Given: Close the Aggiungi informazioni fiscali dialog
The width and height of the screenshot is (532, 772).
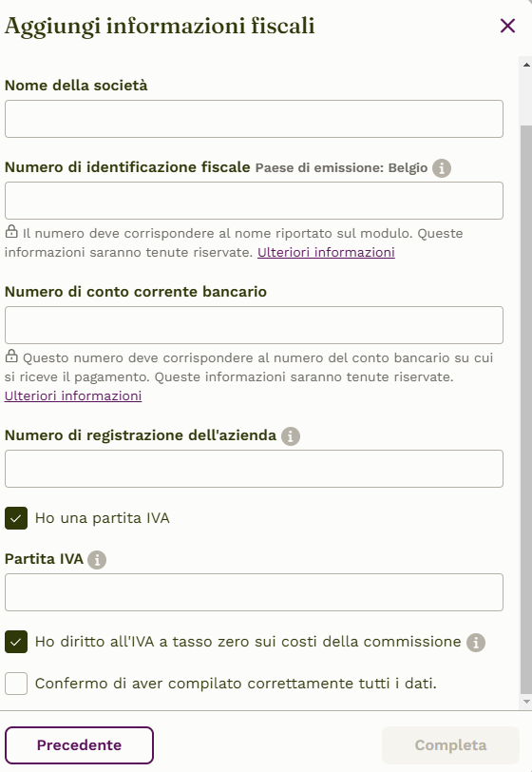Looking at the screenshot, I should pos(507,26).
